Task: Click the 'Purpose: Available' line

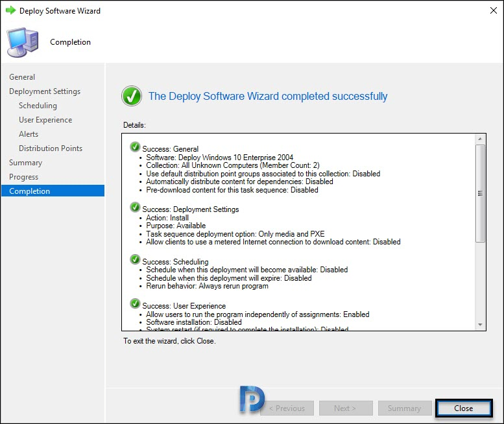Action: point(176,226)
